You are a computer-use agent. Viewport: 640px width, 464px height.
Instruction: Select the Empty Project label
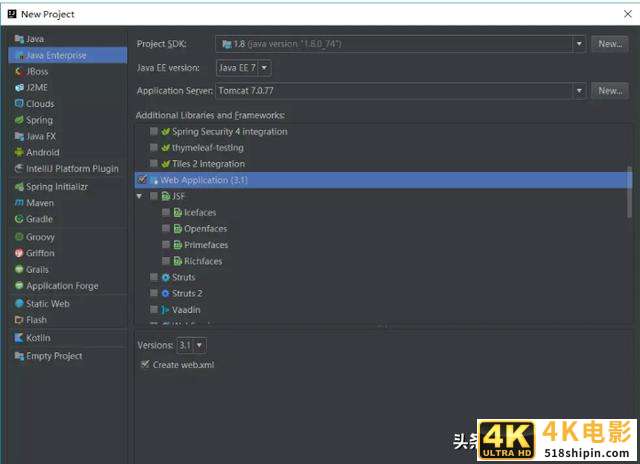pos(54,356)
